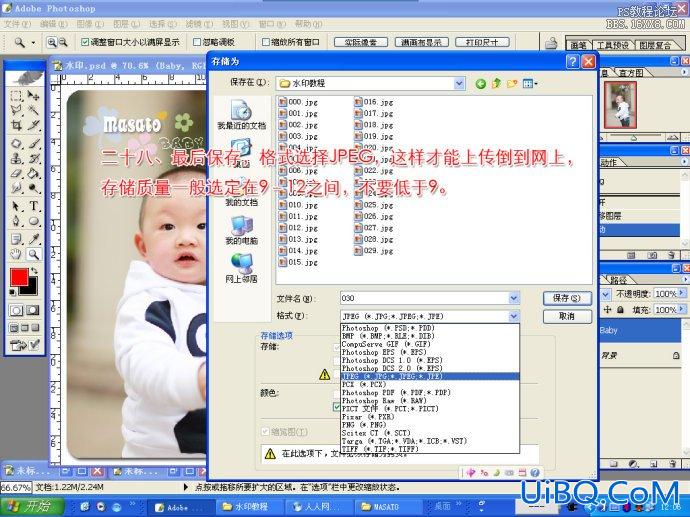Select the Eraser tool
Image resolution: width=690 pixels, height=517 pixels.
tap(17, 173)
